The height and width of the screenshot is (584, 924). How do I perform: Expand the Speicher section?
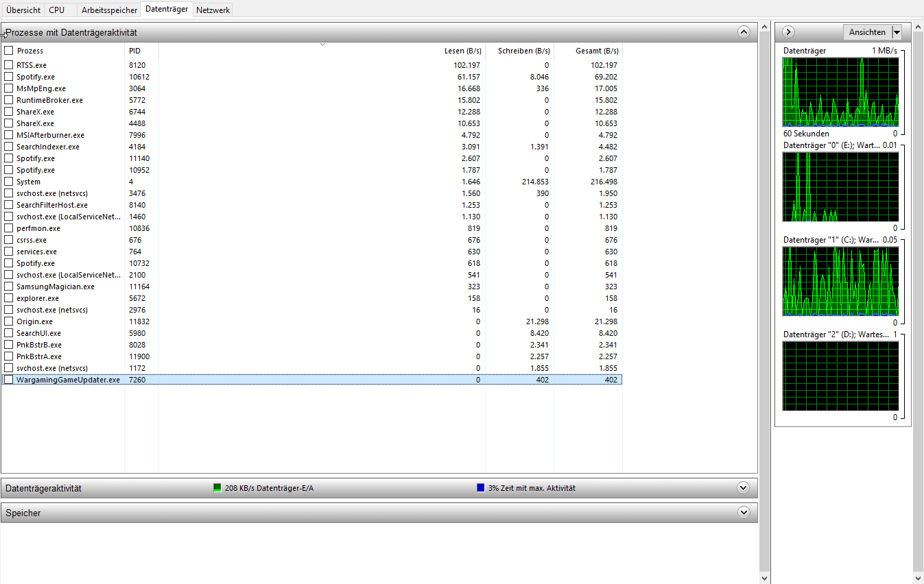click(x=743, y=513)
